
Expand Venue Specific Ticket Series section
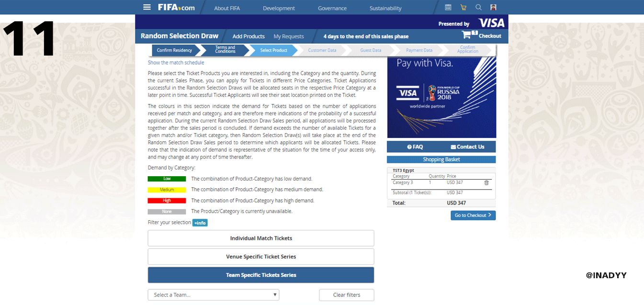pos(261,257)
